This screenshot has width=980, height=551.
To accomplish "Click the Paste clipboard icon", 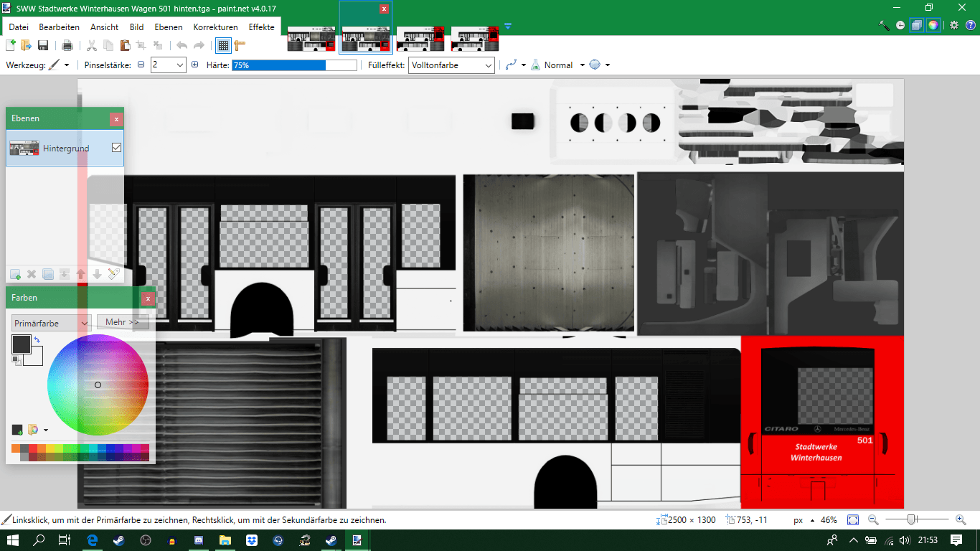I will pos(125,45).
